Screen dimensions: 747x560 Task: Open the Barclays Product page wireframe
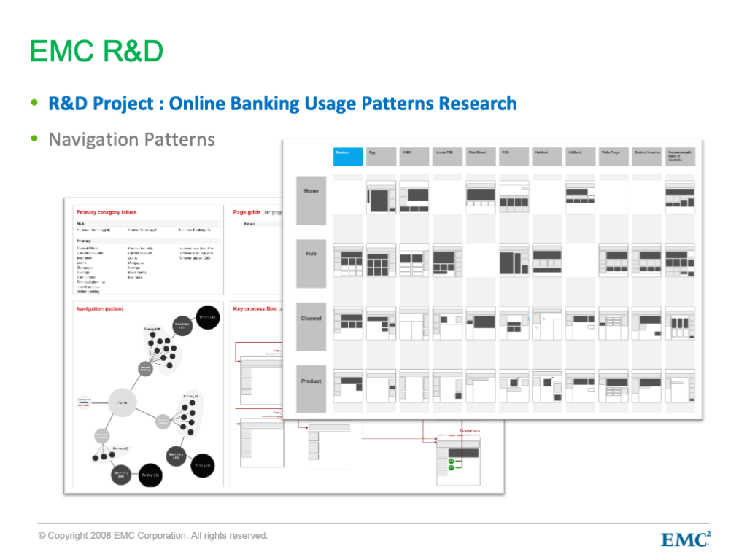pyautogui.click(x=348, y=386)
